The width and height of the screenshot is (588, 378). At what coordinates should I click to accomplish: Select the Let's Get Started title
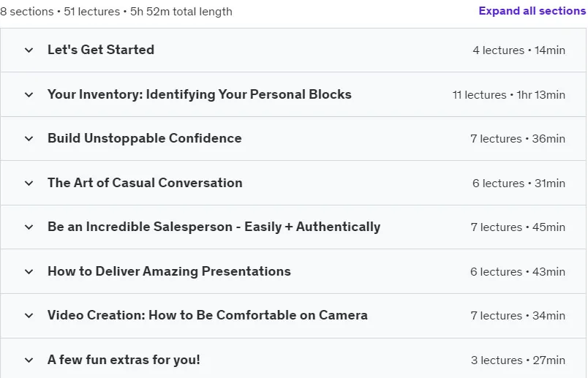click(101, 50)
